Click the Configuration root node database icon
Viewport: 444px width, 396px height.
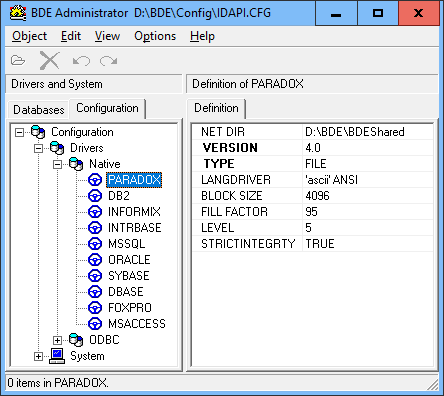click(38, 132)
